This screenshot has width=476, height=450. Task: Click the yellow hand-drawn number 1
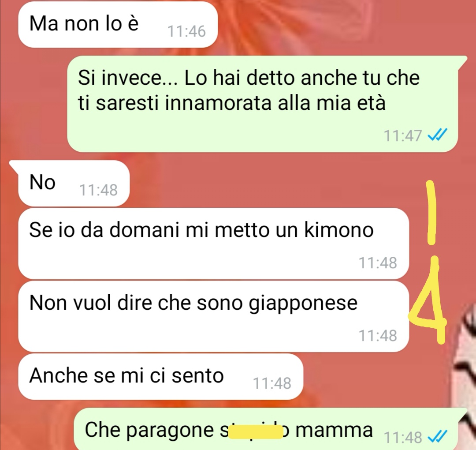[431, 212]
